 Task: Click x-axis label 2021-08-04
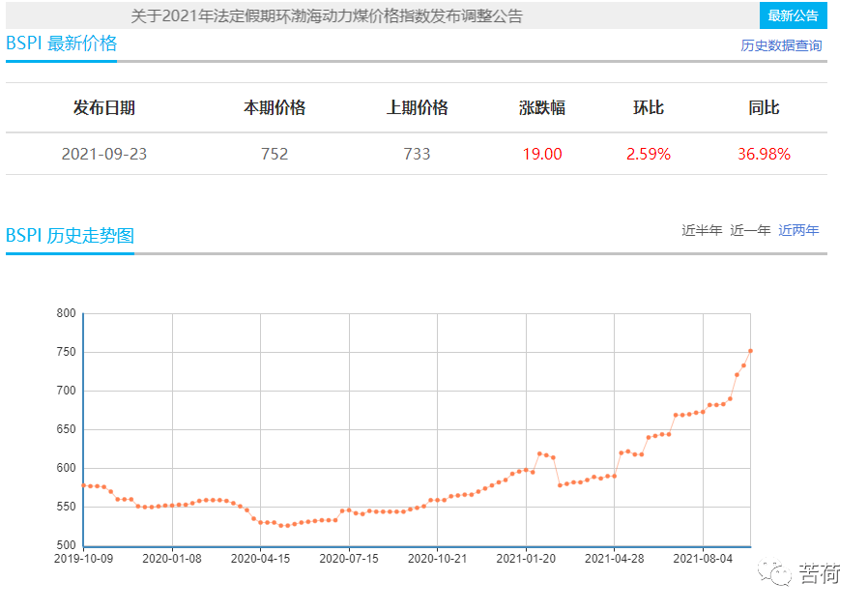point(703,559)
